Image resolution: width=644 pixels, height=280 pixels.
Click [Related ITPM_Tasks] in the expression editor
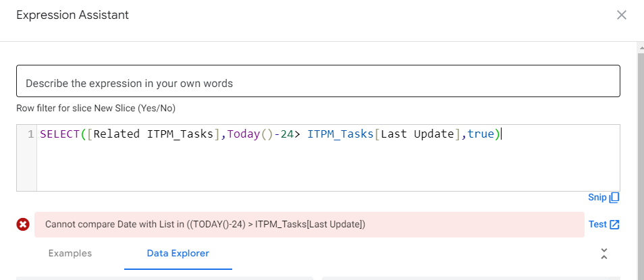click(x=154, y=134)
